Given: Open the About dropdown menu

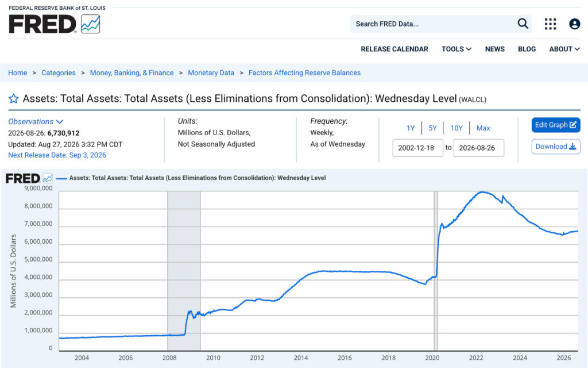Looking at the screenshot, I should click(564, 49).
